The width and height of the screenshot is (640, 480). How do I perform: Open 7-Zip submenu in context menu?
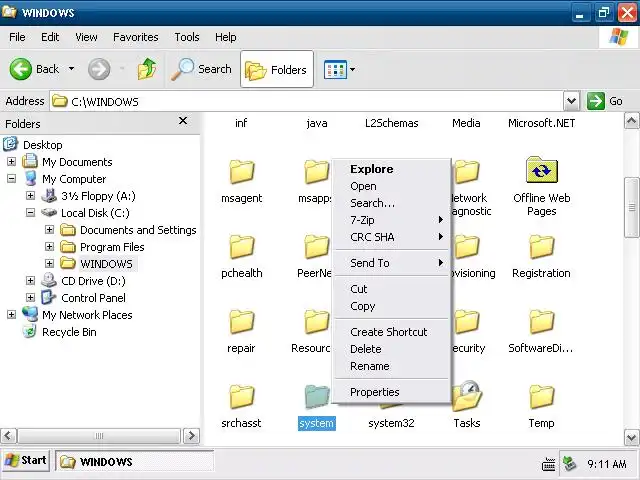(392, 220)
